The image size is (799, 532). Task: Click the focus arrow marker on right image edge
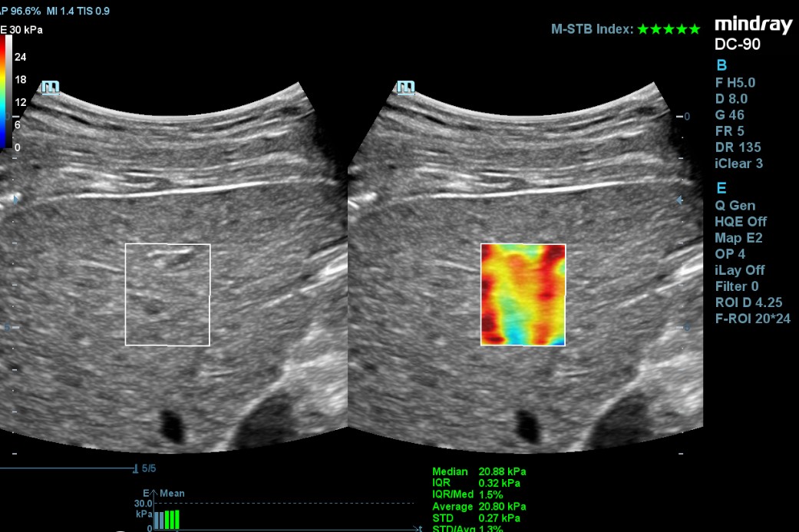coord(678,200)
